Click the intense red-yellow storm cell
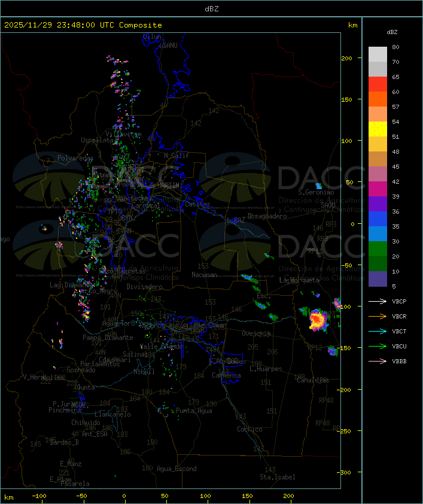423x504 pixels. coord(318,320)
